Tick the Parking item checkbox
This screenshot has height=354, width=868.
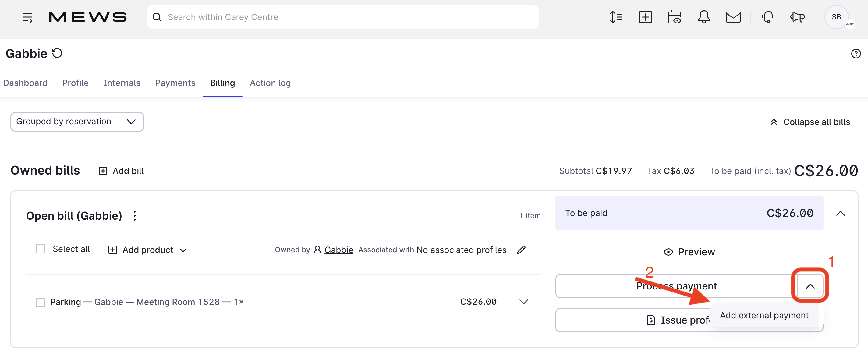41,302
